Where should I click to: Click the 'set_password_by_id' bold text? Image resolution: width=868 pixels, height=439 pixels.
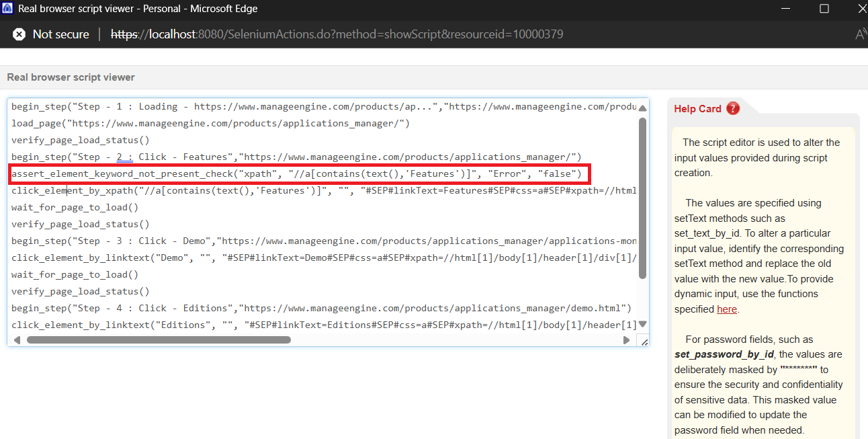click(724, 354)
